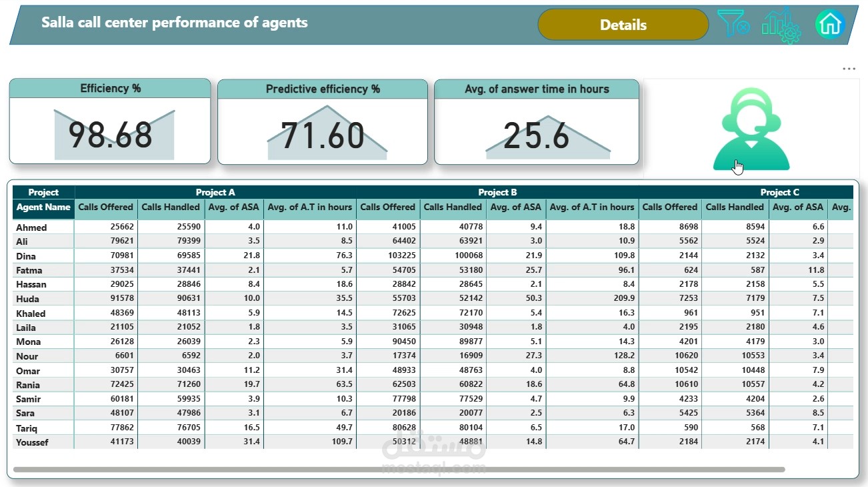Click Salla call center performance title
The height and width of the screenshot is (487, 868).
[175, 23]
